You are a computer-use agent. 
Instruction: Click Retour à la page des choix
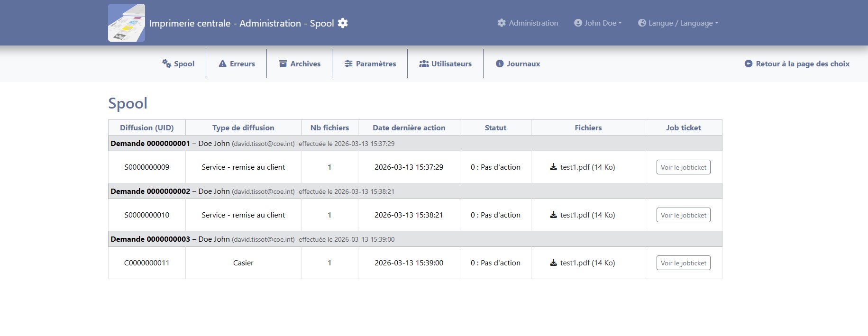(x=797, y=64)
